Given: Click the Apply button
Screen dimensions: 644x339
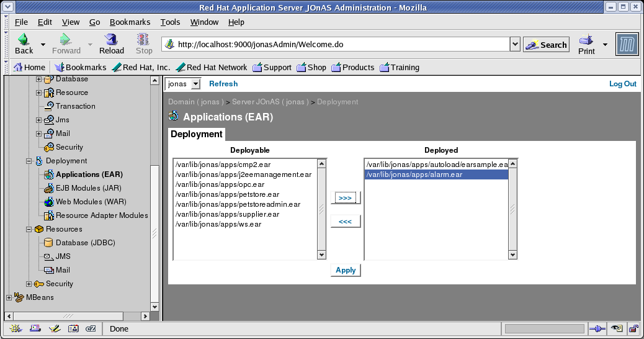Looking at the screenshot, I should pyautogui.click(x=346, y=270).
